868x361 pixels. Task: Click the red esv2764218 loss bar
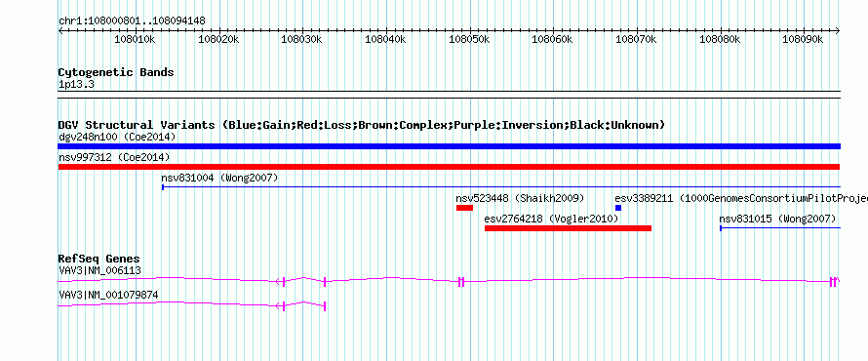(x=568, y=228)
